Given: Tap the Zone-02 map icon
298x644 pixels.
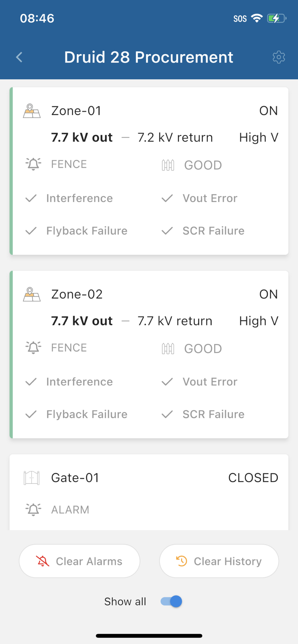Looking at the screenshot, I should pos(32,295).
